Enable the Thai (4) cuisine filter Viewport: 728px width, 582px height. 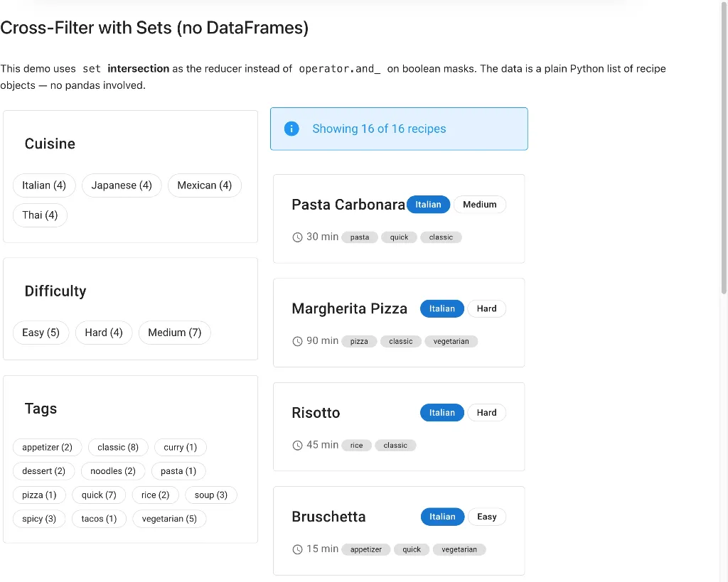click(x=40, y=215)
